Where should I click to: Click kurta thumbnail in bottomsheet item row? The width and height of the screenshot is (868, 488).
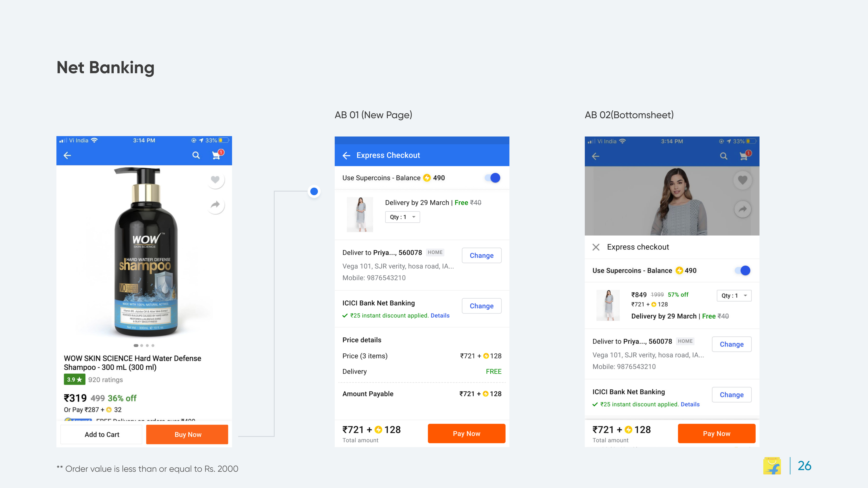608,305
